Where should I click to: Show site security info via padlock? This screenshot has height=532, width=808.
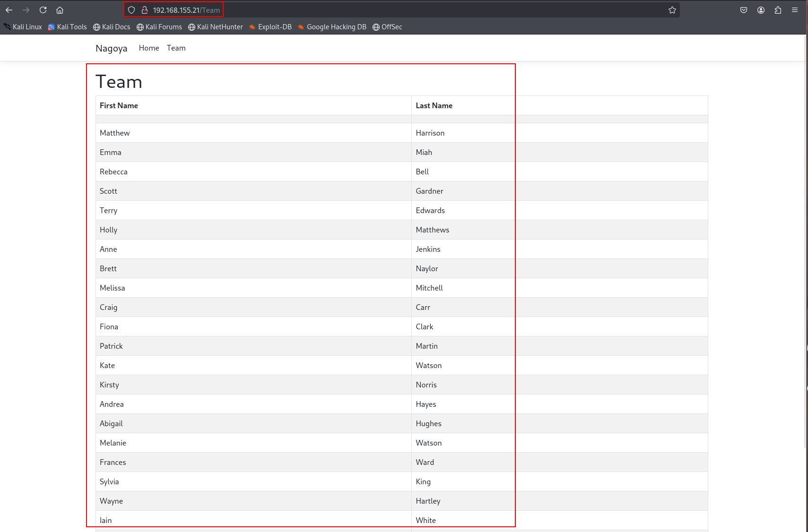click(145, 10)
